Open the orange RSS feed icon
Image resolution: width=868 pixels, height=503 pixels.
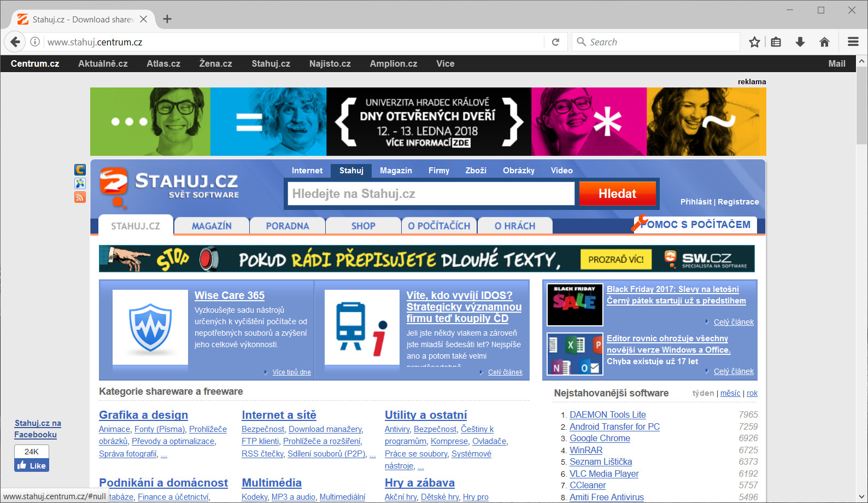[x=80, y=197]
